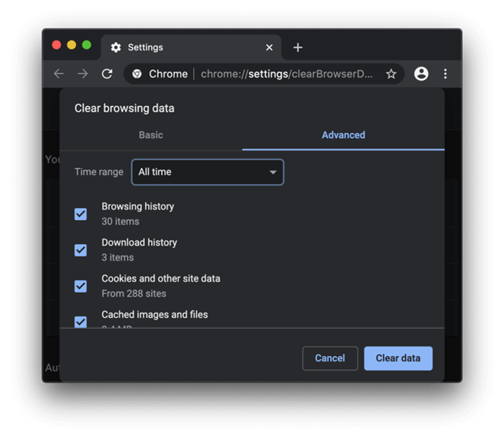Select the Advanced tab

pos(343,135)
